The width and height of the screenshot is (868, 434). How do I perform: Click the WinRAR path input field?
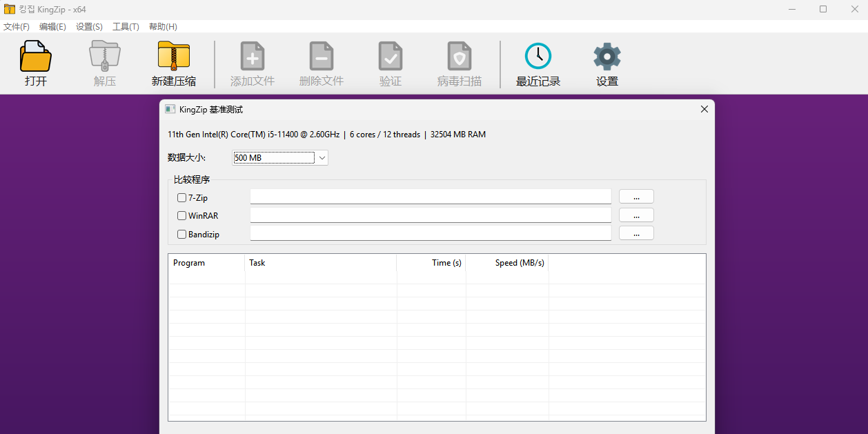[x=431, y=215]
